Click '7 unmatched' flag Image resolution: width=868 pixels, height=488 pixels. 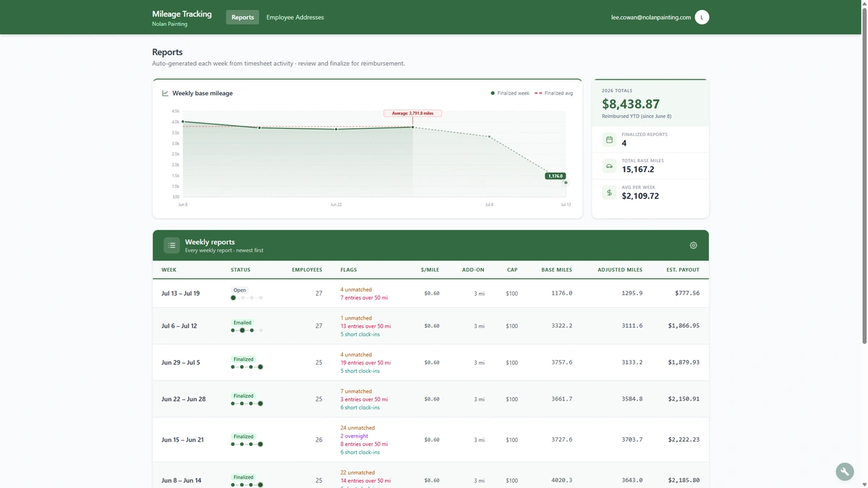(356, 391)
